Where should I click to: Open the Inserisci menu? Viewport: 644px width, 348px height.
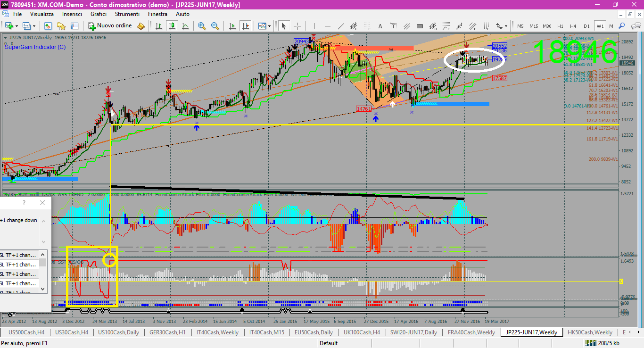click(x=72, y=14)
